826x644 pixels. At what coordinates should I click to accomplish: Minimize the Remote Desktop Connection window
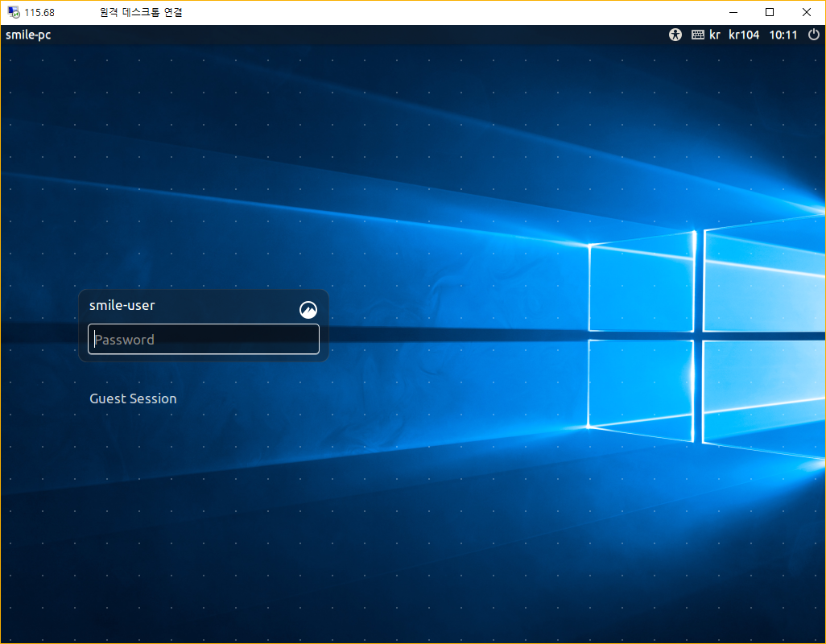733,12
